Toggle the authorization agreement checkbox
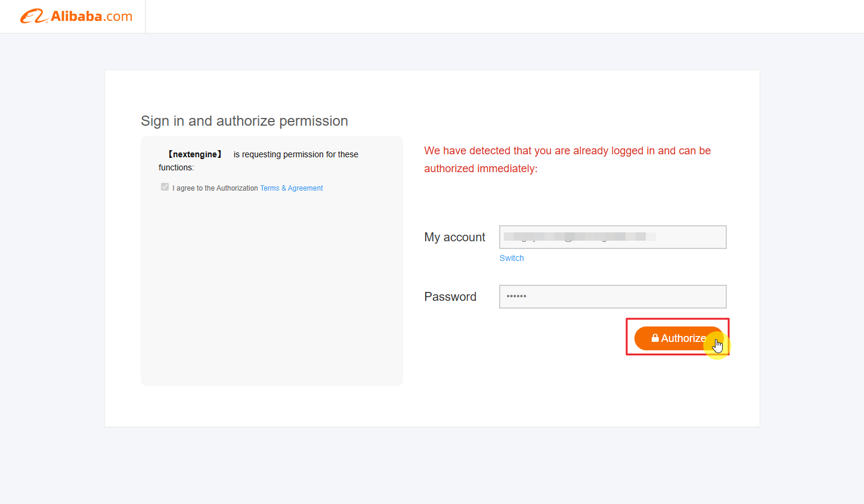 click(x=165, y=187)
